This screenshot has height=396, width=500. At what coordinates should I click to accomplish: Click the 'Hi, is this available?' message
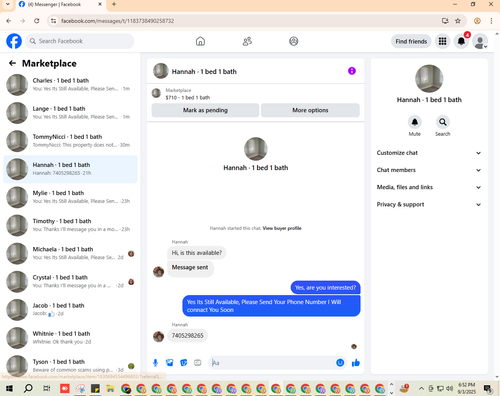point(197,253)
